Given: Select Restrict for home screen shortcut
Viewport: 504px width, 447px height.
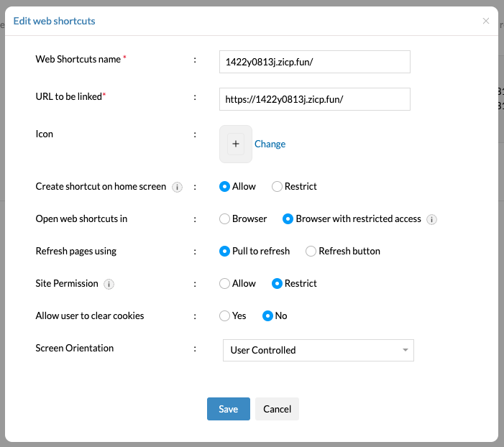Looking at the screenshot, I should 277,187.
